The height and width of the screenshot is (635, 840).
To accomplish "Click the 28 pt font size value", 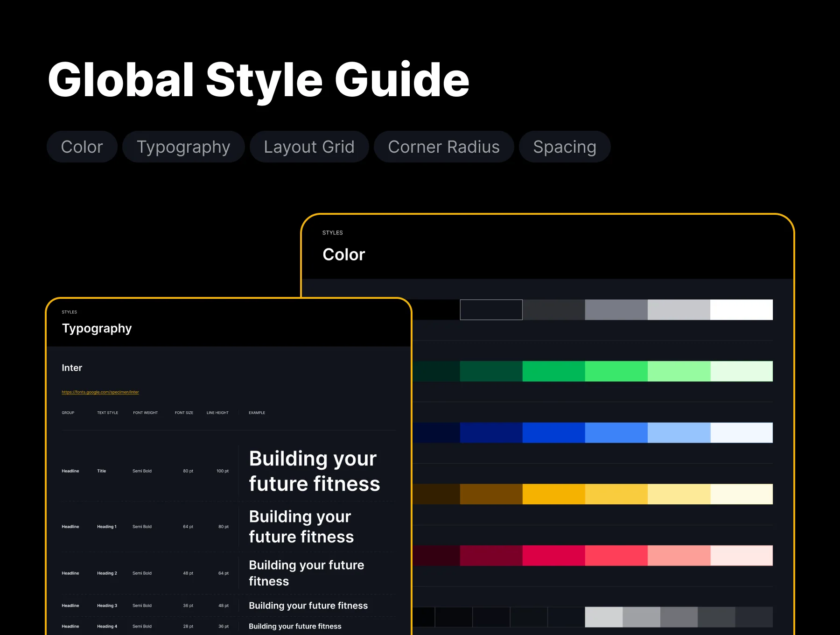I will [188, 627].
